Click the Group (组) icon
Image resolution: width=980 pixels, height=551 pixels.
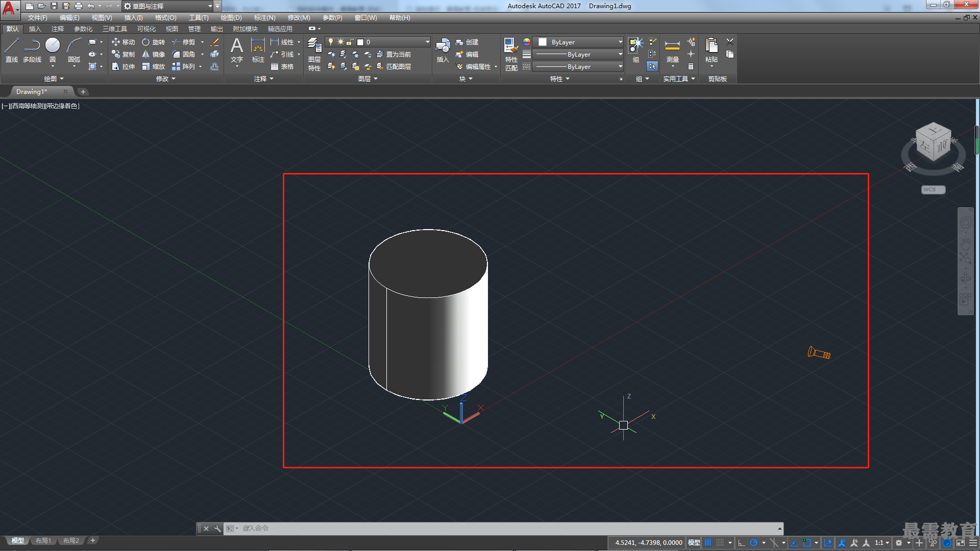click(x=635, y=51)
